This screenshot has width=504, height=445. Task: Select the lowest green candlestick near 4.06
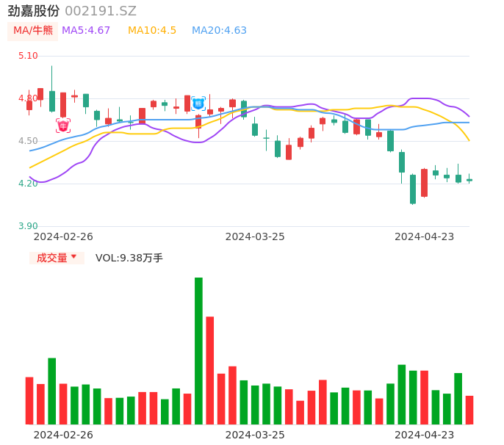413,189
